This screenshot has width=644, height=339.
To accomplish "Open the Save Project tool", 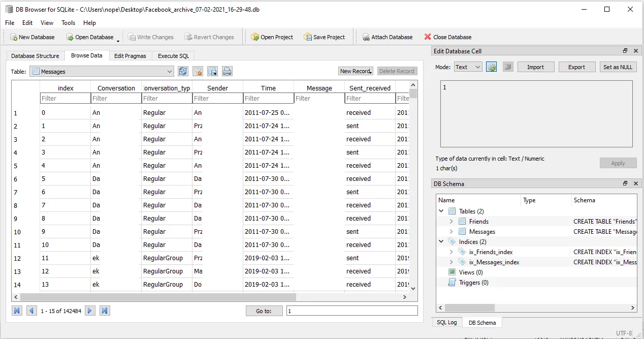I will (325, 37).
